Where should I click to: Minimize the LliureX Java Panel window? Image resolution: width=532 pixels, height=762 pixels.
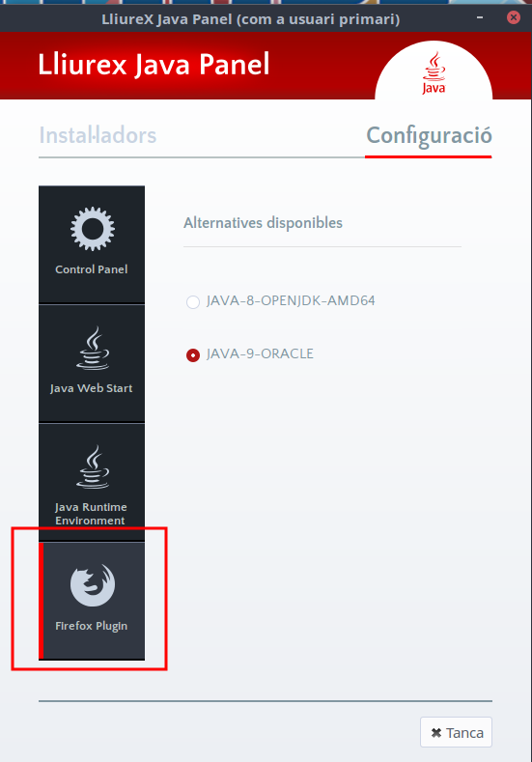(x=480, y=18)
